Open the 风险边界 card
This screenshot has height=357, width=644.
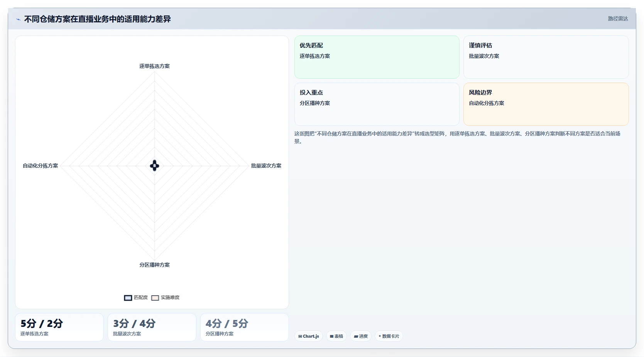[546, 104]
